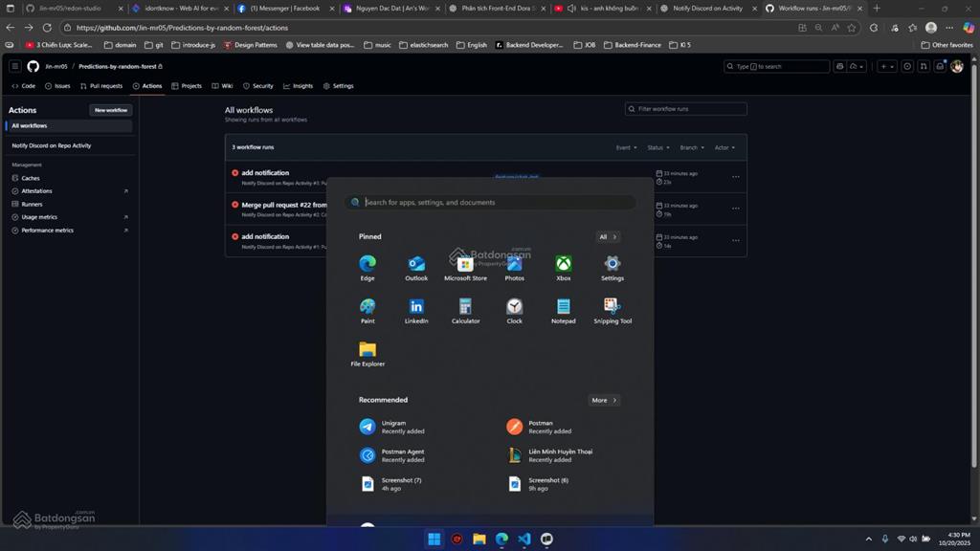
Task: Open the Event filter dropdown
Action: point(626,147)
